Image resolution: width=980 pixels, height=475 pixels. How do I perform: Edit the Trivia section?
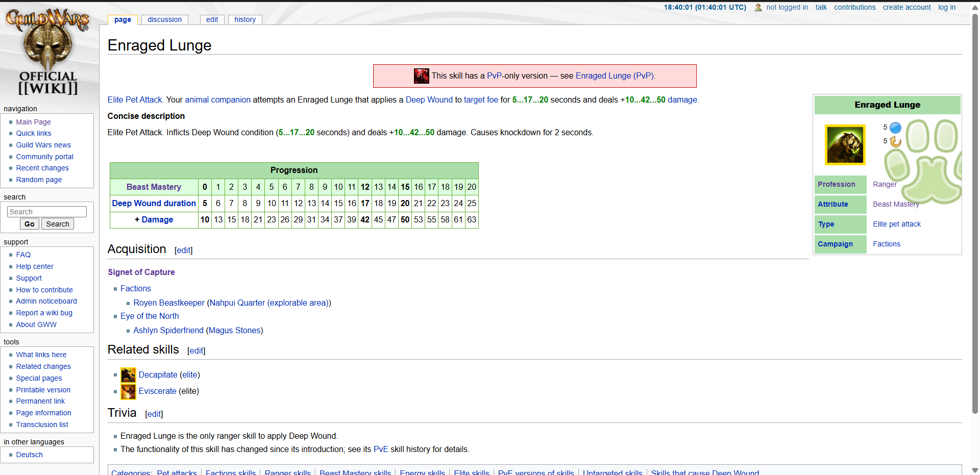click(x=154, y=414)
